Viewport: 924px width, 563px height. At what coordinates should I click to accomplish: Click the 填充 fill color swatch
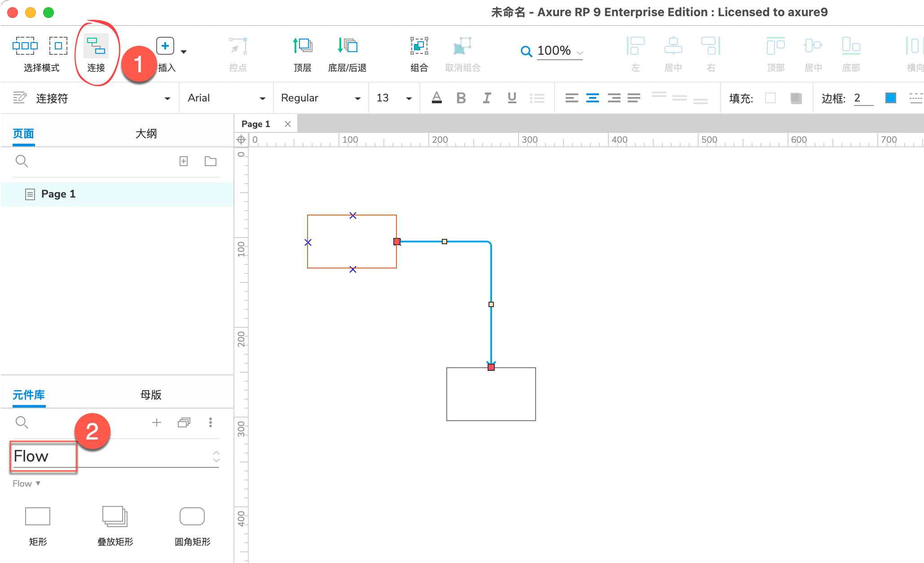[x=770, y=98]
